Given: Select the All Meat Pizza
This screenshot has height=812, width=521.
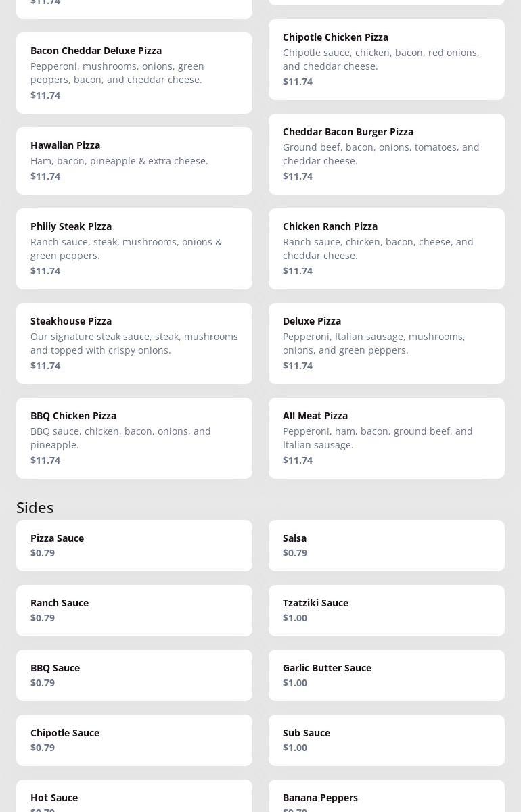Looking at the screenshot, I should (386, 437).
